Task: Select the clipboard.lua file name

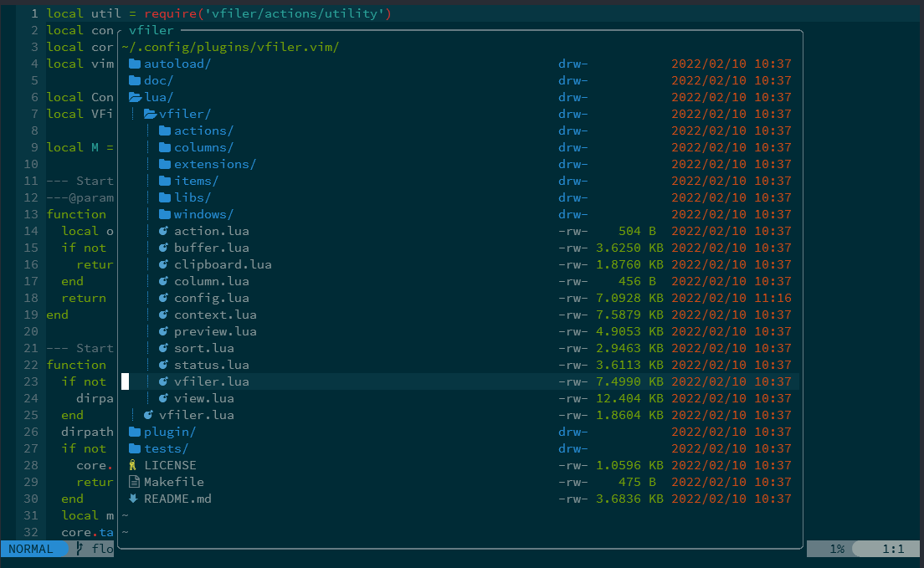Action: click(223, 264)
